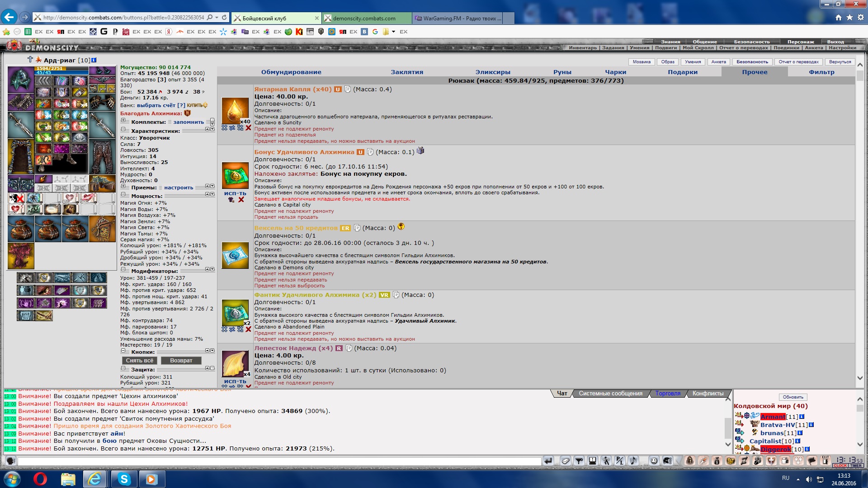This screenshot has width=868, height=488.
Task: Collapse the Кнопки section
Action: (123, 351)
